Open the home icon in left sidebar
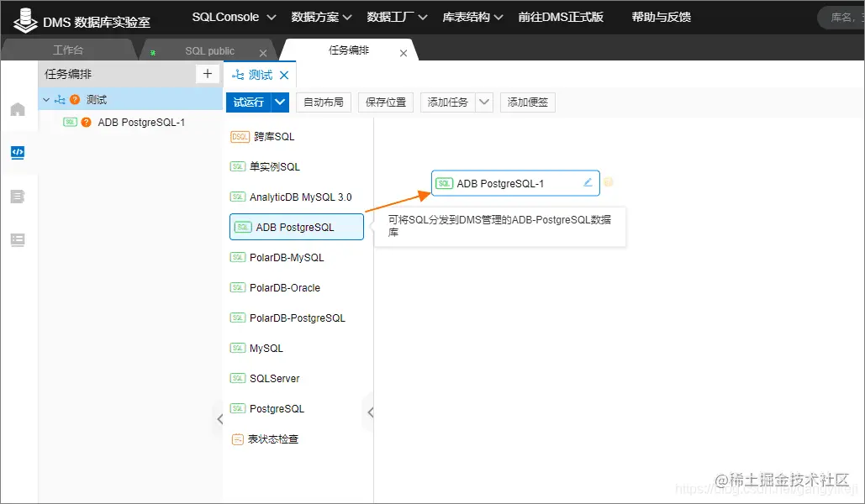 18,109
